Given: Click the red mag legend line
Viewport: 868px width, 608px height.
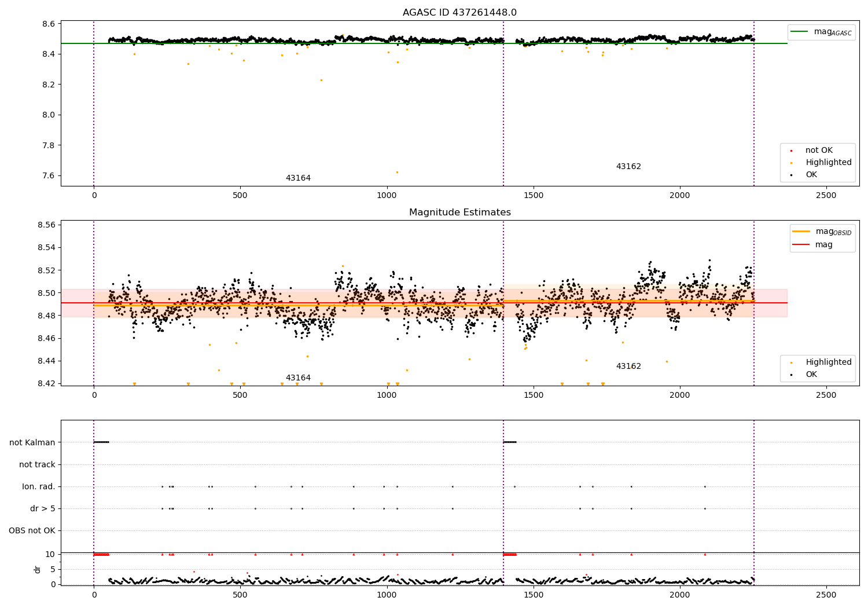Looking at the screenshot, I should [x=801, y=244].
